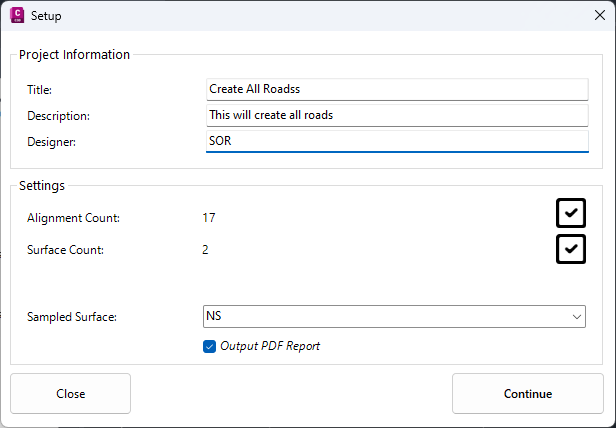This screenshot has width=616, height=428.
Task: Click the Setup title bar text
Action: click(x=46, y=16)
